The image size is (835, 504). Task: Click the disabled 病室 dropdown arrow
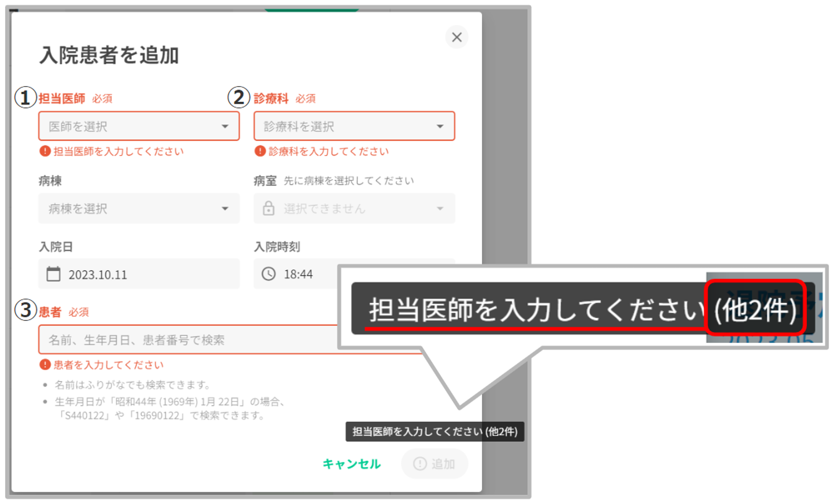pyautogui.click(x=440, y=208)
